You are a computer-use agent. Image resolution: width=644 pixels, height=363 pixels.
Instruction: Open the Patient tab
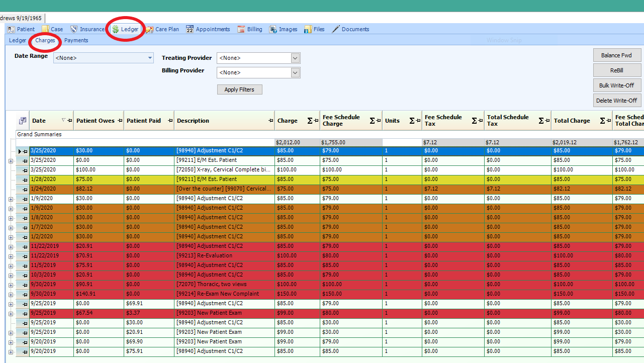[x=21, y=29]
